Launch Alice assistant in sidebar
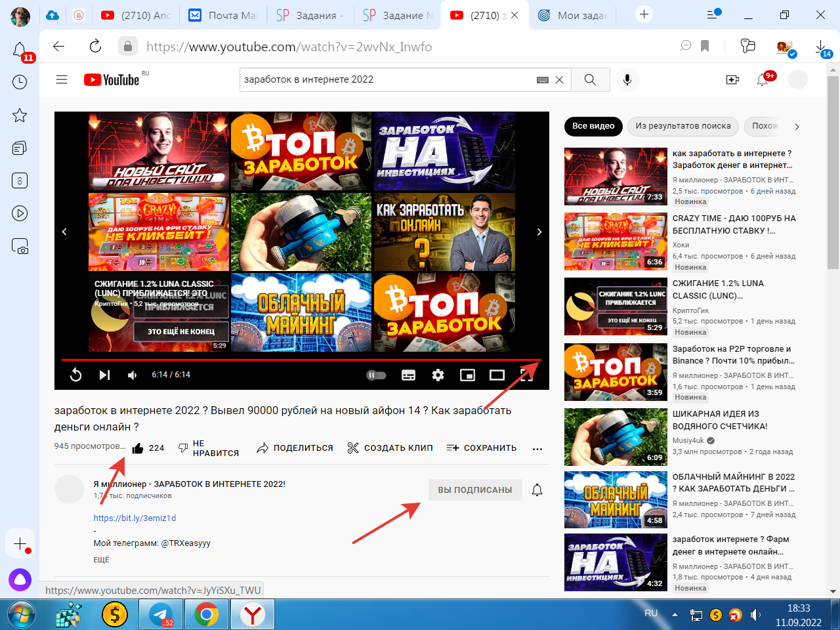The image size is (840, 630). coord(20,579)
